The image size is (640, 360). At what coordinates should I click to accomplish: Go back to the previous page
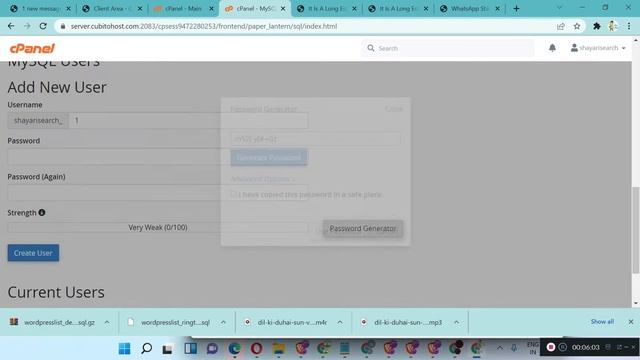11,26
